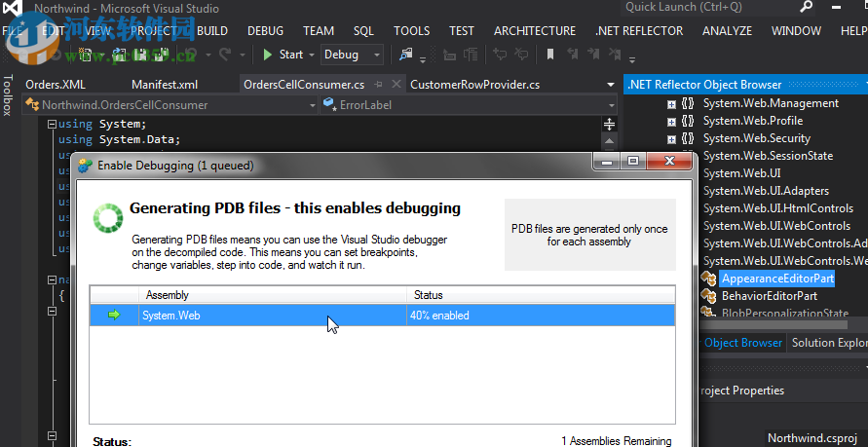This screenshot has height=447, width=868.
Task: Switch to the Solution Explorer bottom tab
Action: coord(829,343)
